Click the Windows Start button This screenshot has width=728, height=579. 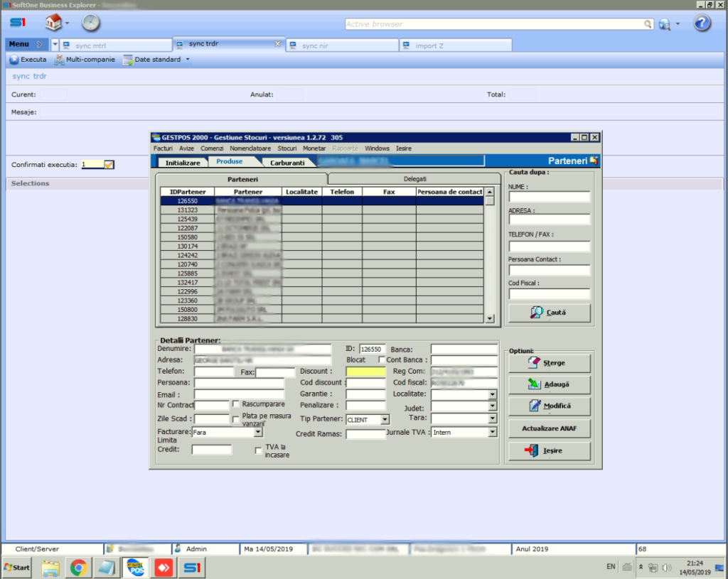[17, 568]
